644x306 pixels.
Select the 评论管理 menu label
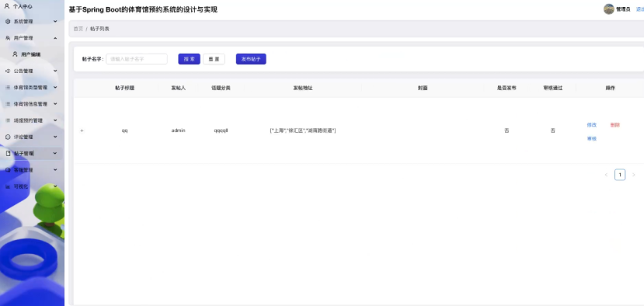coord(23,137)
